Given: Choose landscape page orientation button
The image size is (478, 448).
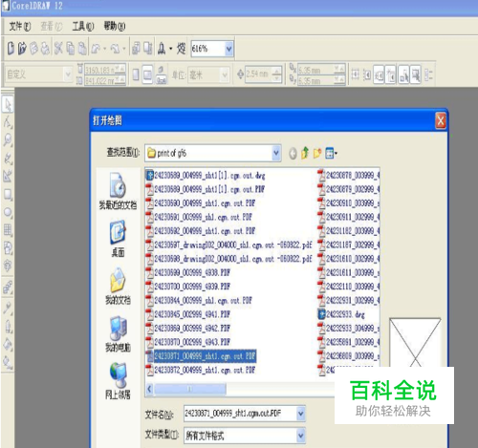Looking at the screenshot, I should click(x=147, y=75).
